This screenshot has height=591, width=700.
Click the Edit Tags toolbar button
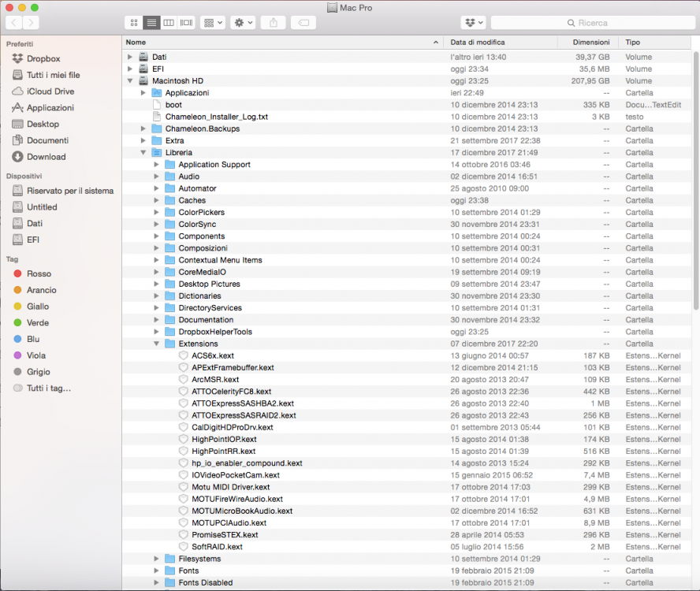[x=303, y=23]
